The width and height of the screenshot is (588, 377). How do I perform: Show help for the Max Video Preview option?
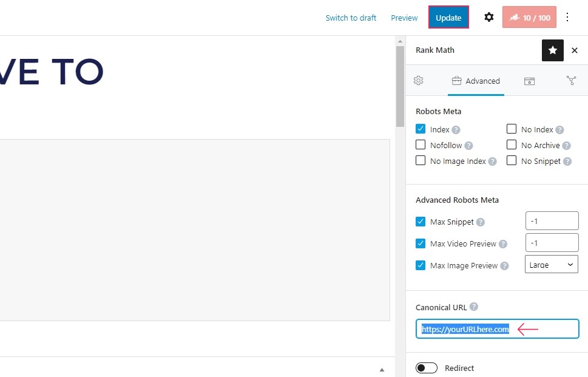[503, 244]
